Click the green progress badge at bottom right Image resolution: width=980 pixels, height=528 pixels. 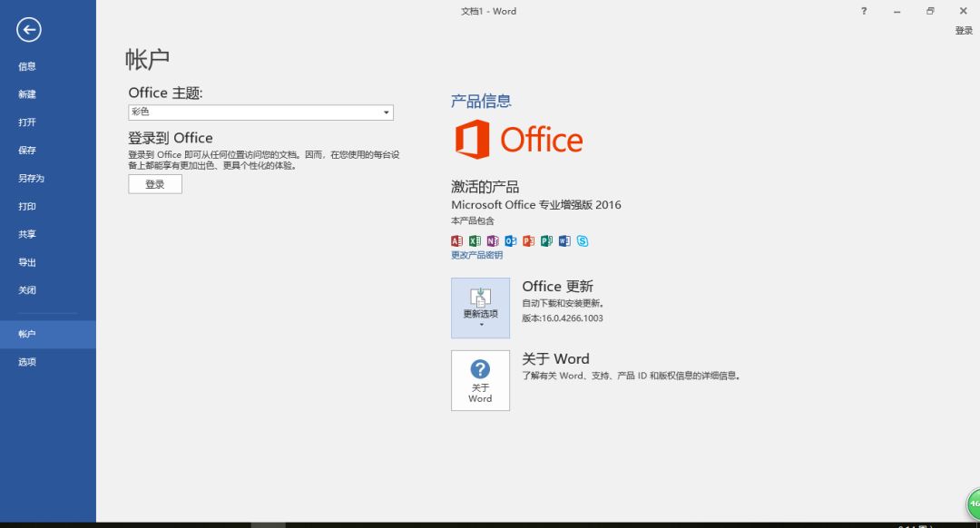(x=971, y=505)
